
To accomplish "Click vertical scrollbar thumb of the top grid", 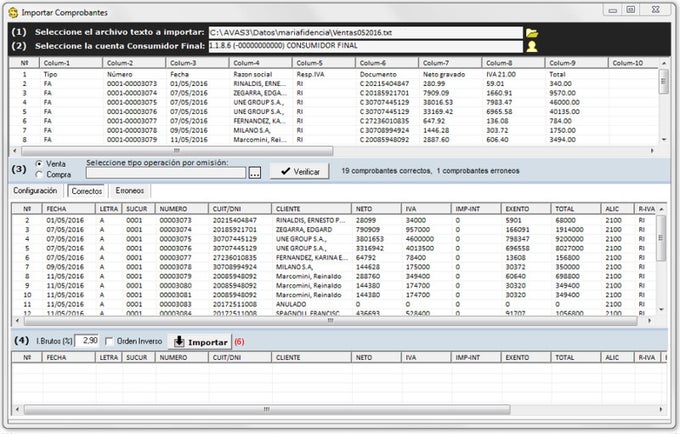I will pyautogui.click(x=664, y=82).
